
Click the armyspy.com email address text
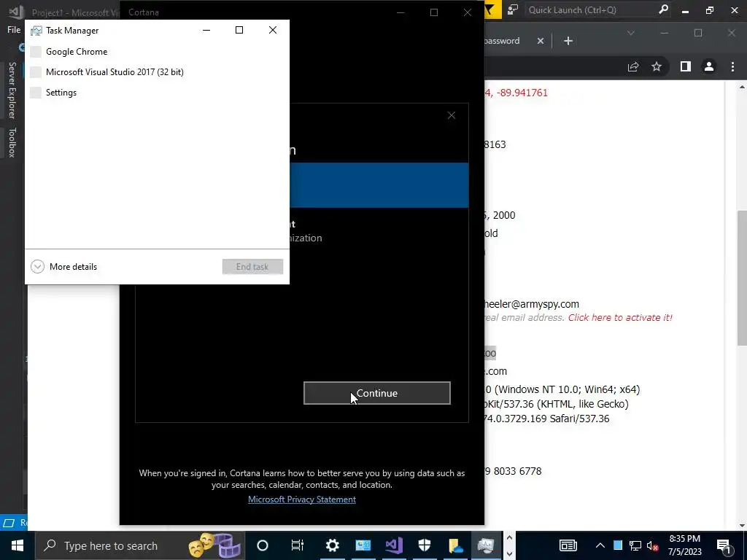[532, 304]
